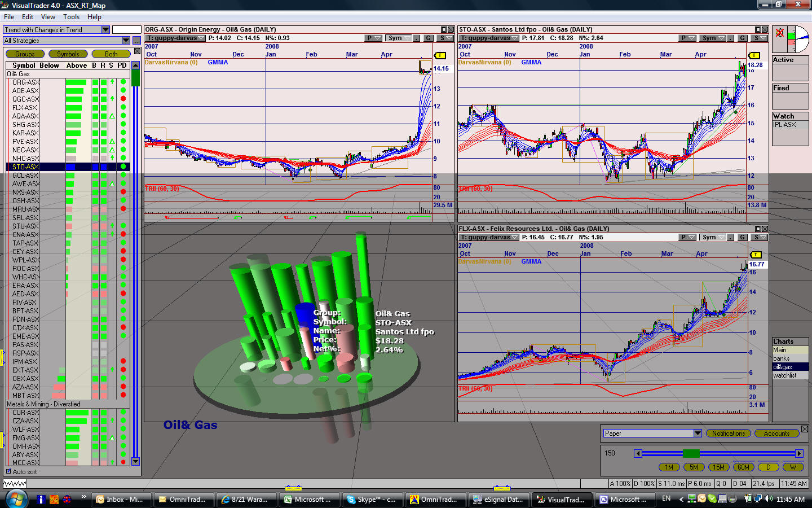The width and height of the screenshot is (812, 508).
Task: Maximize the FLX-ASX chart pane
Action: coord(758,229)
